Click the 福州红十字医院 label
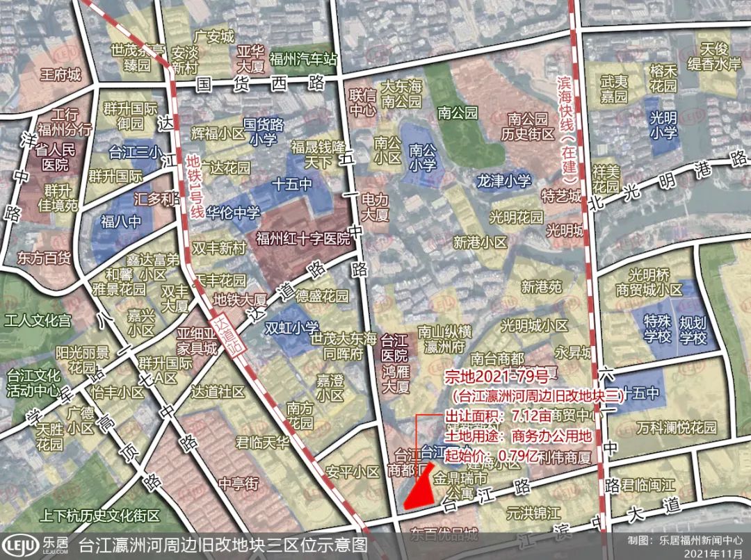Viewport: 751px width, 560px height. pyautogui.click(x=303, y=238)
